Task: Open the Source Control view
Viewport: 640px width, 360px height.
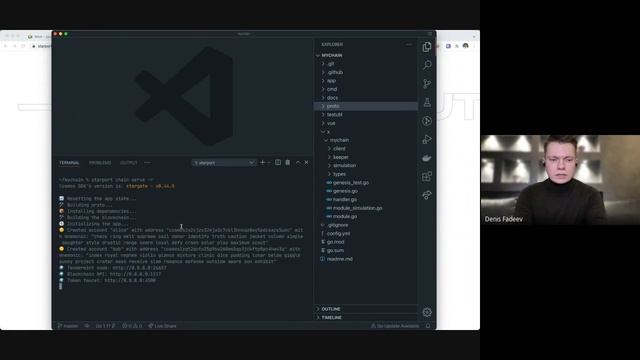Action: coord(427,84)
